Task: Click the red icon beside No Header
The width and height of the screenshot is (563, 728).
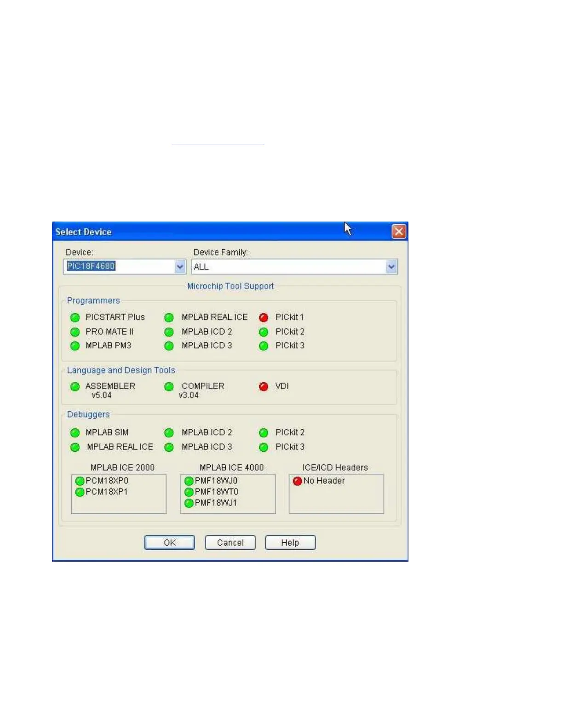Action: (x=298, y=481)
